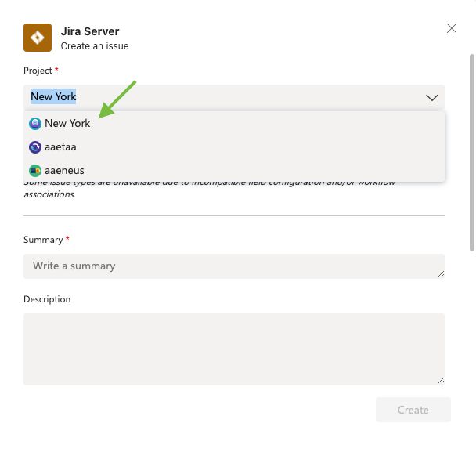Image resolution: width=476 pixels, height=463 pixels.
Task: Click the Description field label
Action: coord(47,299)
